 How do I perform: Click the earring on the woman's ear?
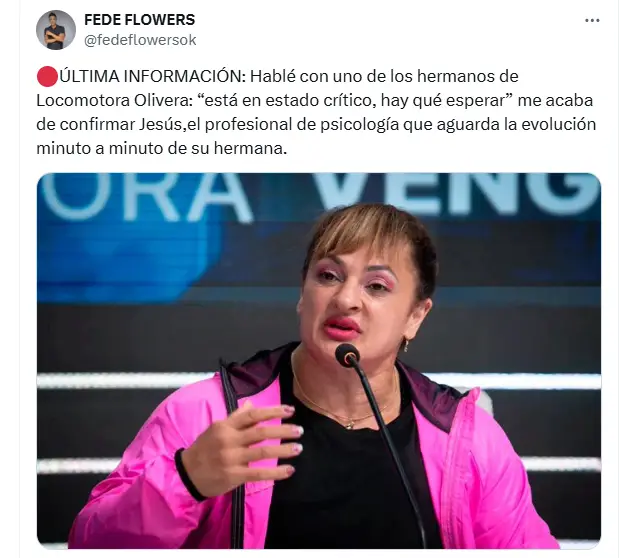tap(406, 345)
